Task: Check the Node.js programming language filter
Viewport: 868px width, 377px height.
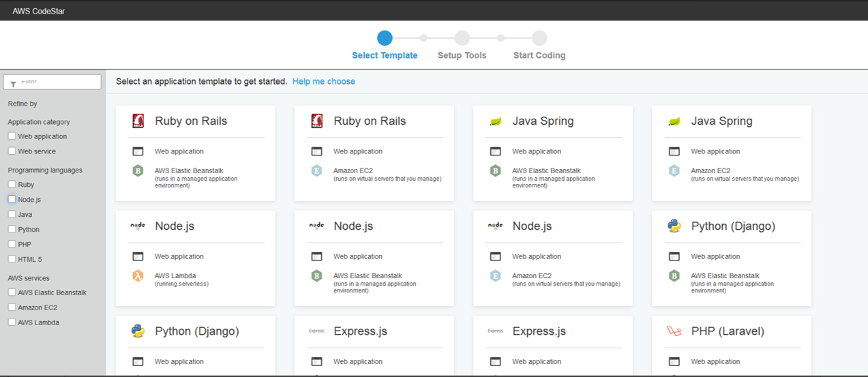Action: pyautogui.click(x=12, y=200)
